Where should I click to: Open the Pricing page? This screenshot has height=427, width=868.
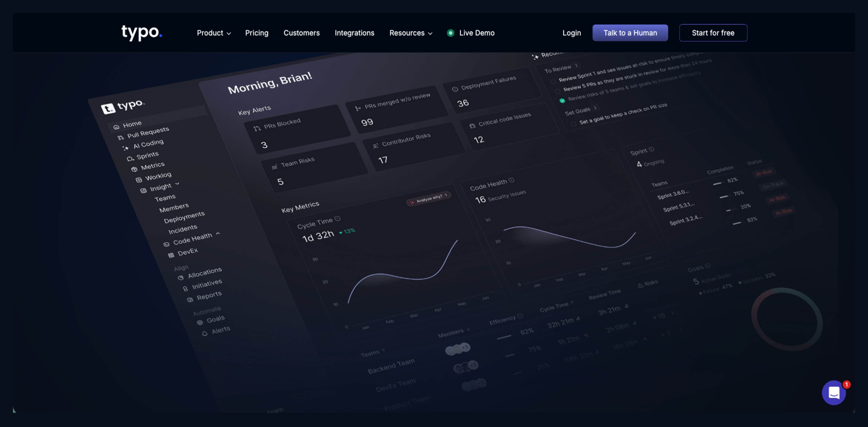257,33
